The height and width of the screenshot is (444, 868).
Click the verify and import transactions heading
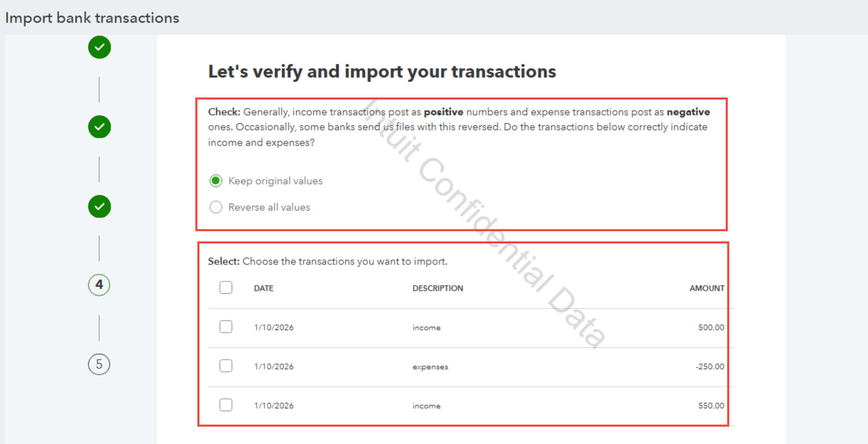click(382, 71)
